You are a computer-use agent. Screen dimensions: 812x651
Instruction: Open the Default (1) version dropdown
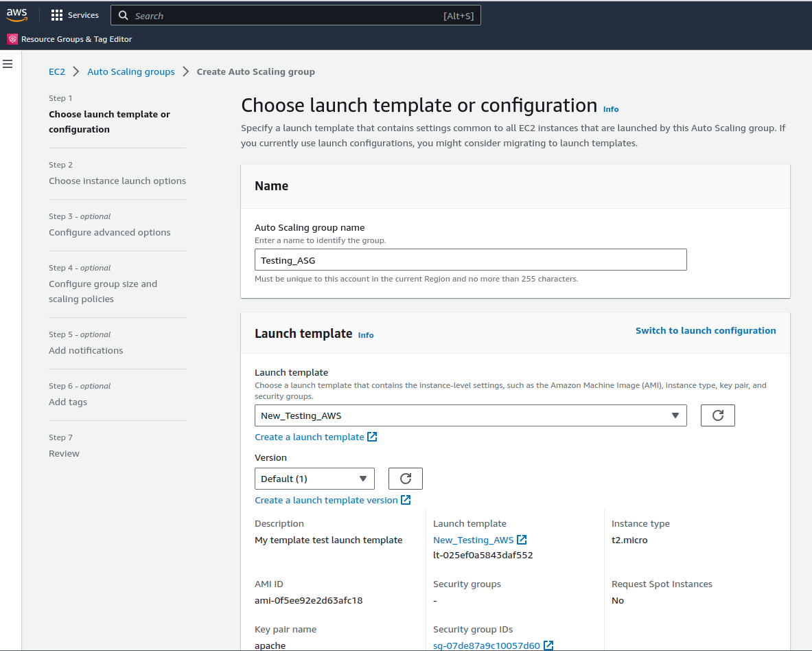coord(314,479)
